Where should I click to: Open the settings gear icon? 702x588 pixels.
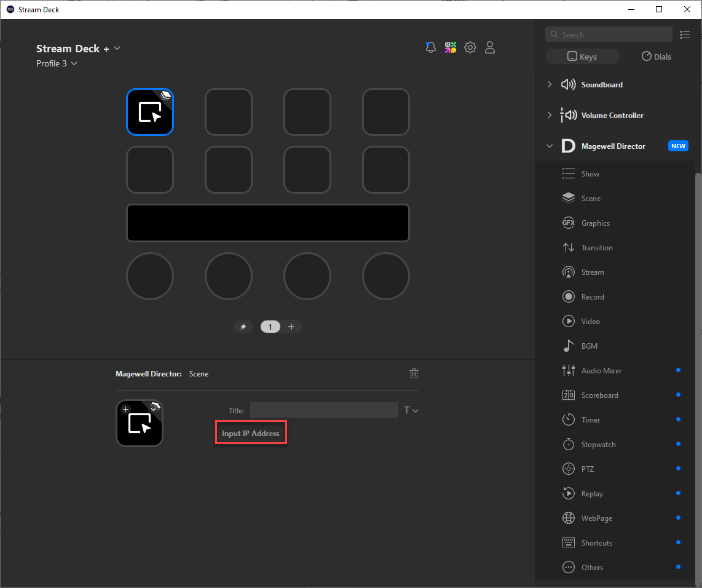[x=470, y=47]
